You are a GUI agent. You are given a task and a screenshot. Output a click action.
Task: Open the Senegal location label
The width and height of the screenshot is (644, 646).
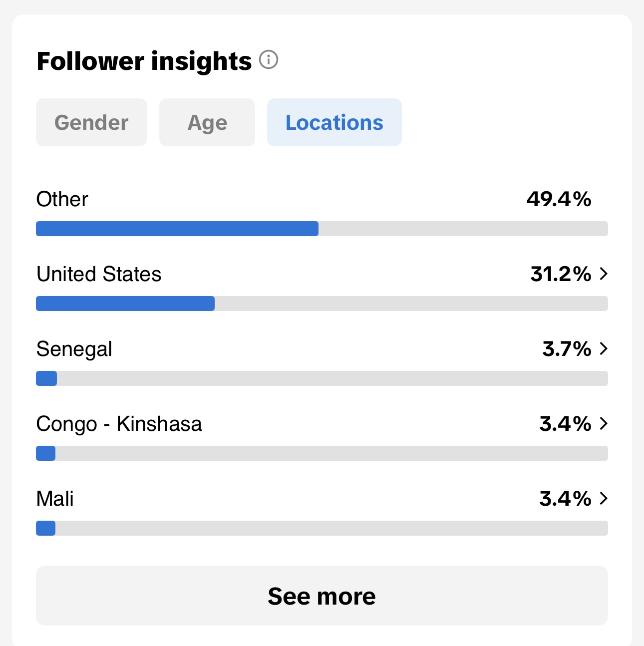tap(74, 349)
